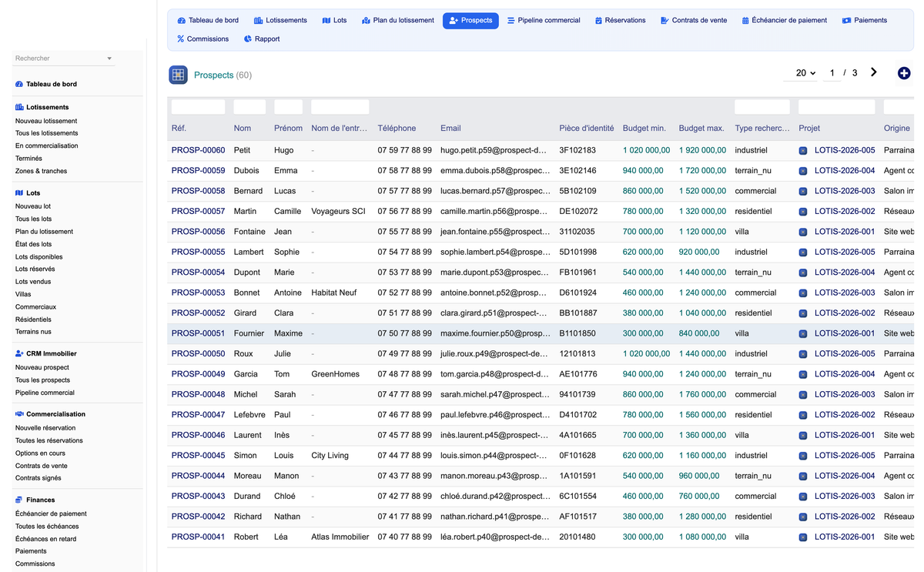Click the Projet column filter field
Screen dimensions: 924x572
tap(837, 107)
